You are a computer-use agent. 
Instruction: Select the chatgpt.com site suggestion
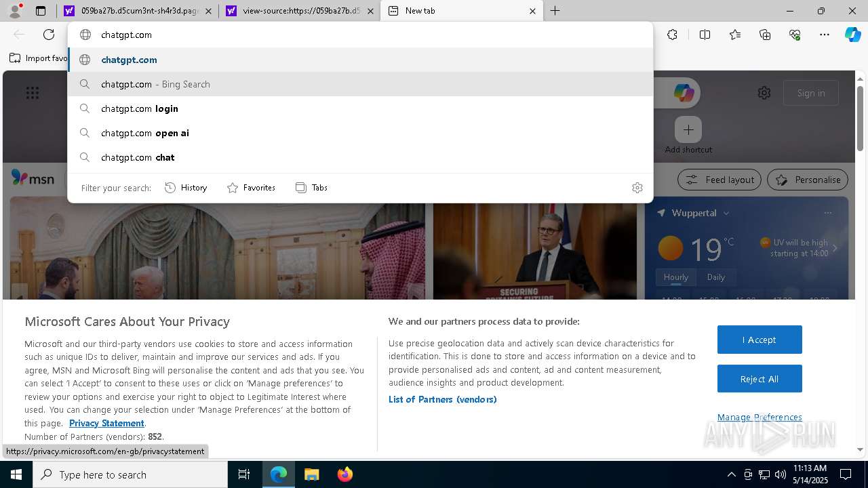360,60
